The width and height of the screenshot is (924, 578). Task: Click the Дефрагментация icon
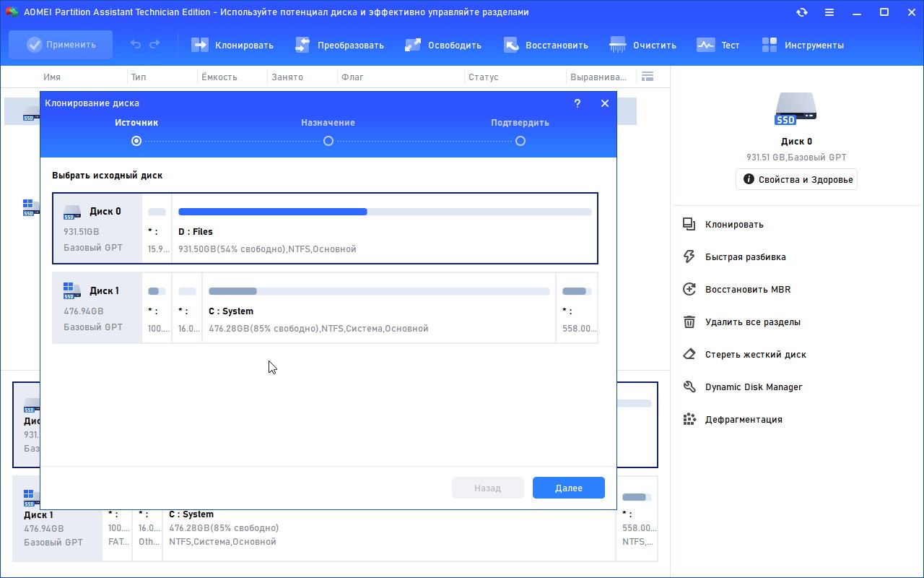click(689, 419)
